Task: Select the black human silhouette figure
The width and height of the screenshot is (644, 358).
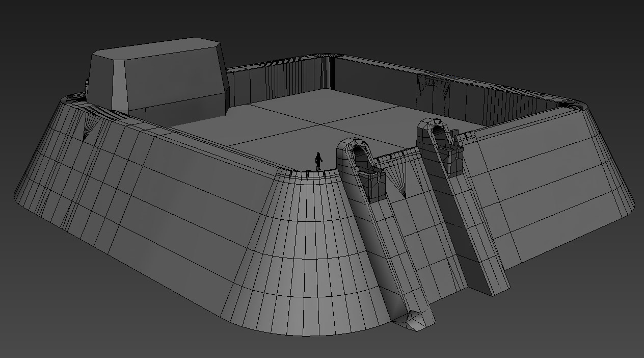Action: (318, 161)
